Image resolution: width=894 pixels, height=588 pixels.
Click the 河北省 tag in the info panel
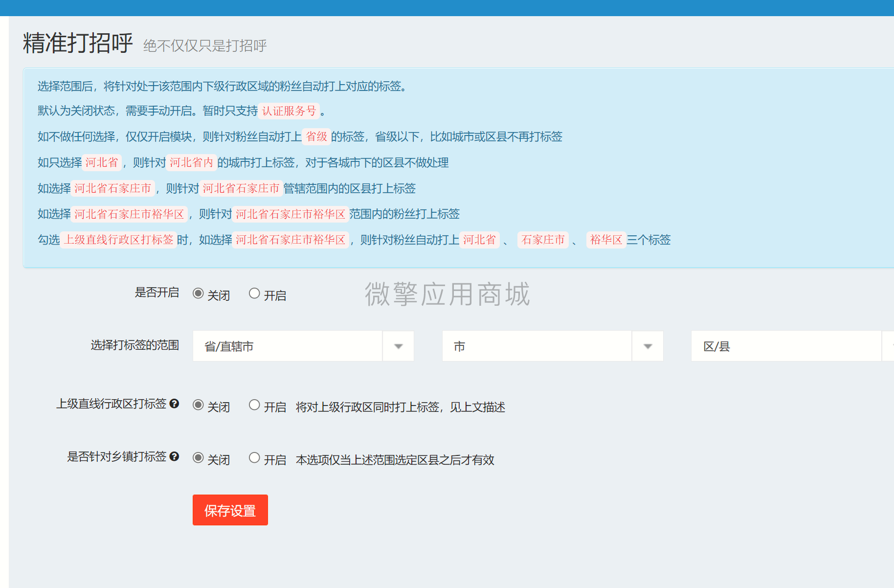(x=102, y=162)
